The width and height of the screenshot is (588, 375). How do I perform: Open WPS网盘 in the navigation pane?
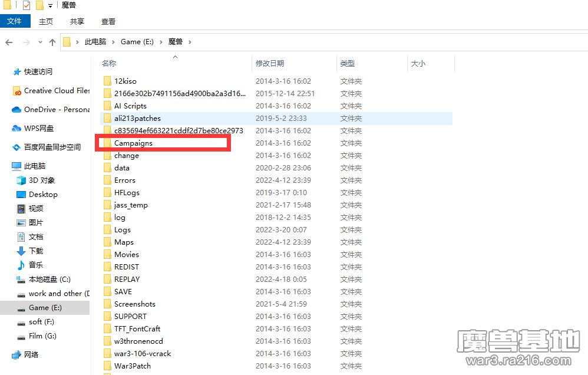tap(38, 129)
